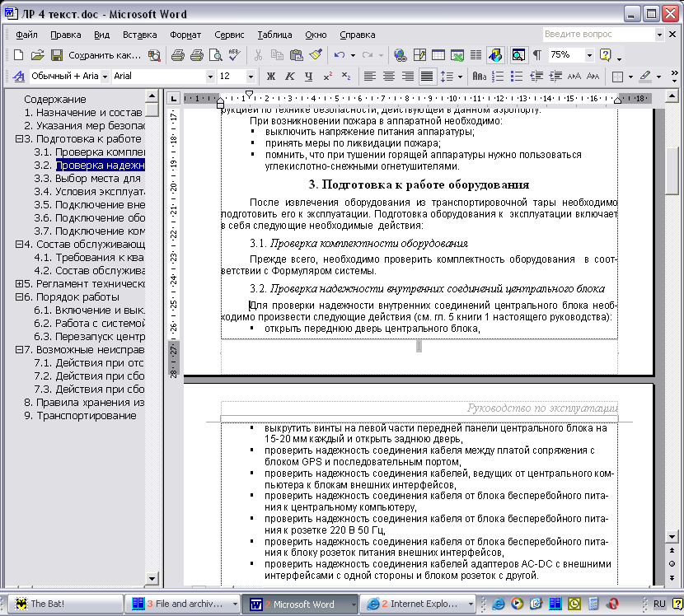Show or hide paragraph marks
Image resolution: width=684 pixels, height=616 pixels.
click(x=537, y=55)
